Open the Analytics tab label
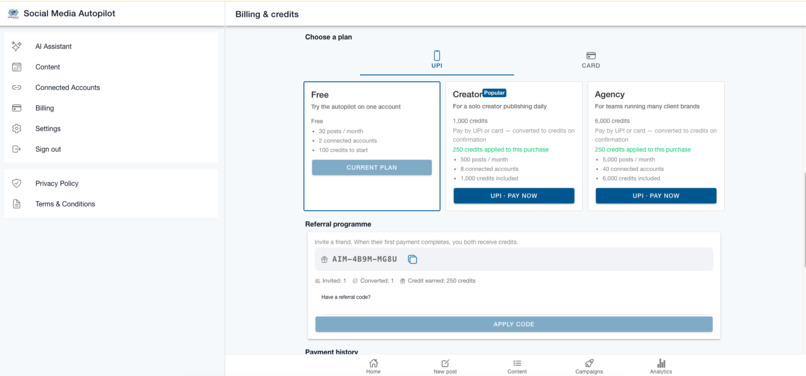Screen dimensions: 806x376 point(661,371)
